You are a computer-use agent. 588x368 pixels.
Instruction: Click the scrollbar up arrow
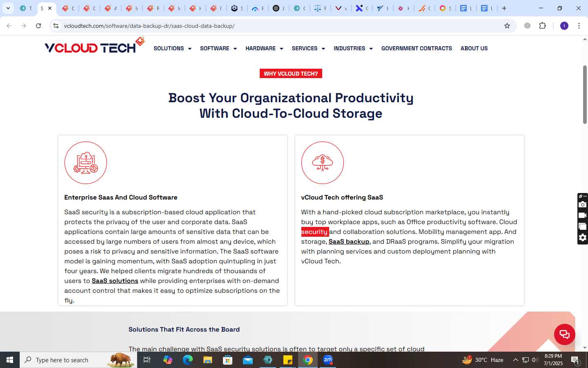click(585, 39)
